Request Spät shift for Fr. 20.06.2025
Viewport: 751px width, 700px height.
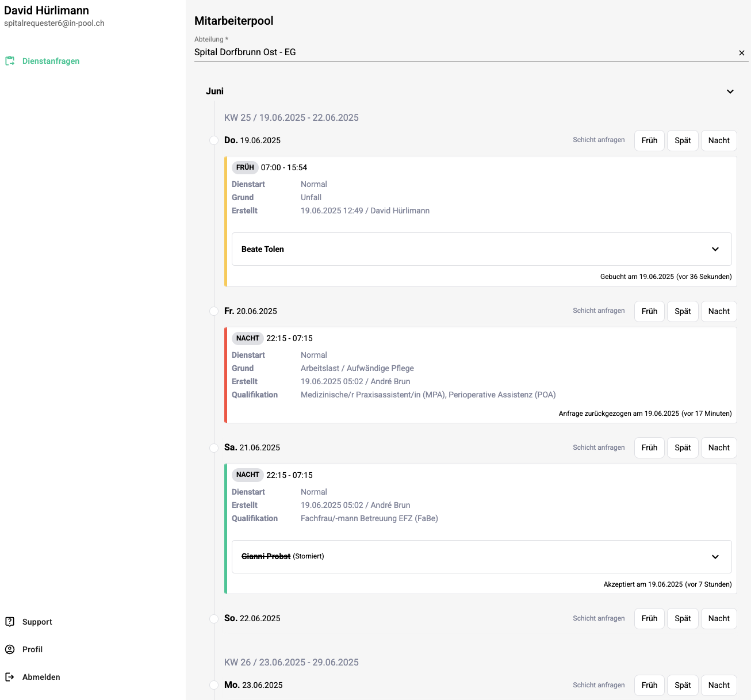click(x=683, y=311)
